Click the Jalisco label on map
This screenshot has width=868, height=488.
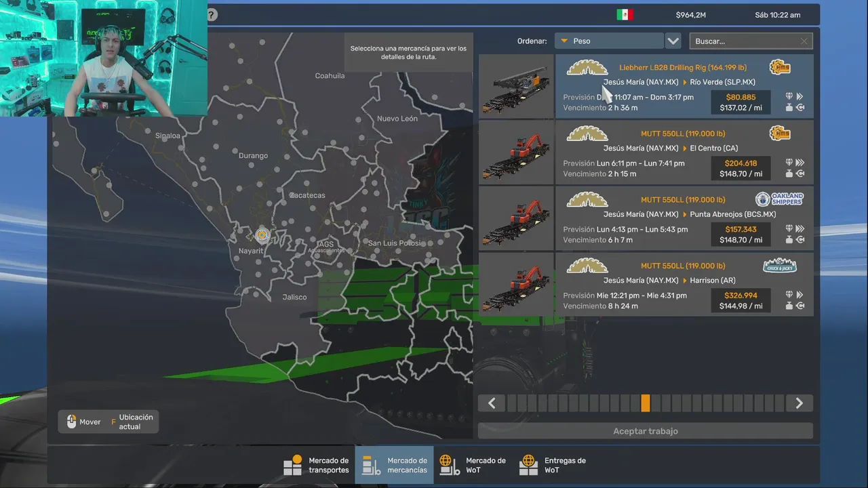[x=294, y=297]
